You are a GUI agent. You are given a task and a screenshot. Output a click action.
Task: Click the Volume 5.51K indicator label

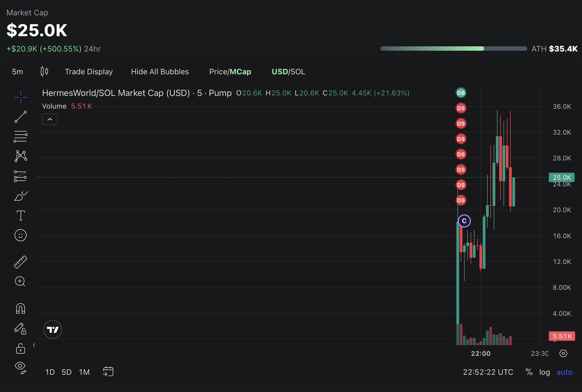67,106
